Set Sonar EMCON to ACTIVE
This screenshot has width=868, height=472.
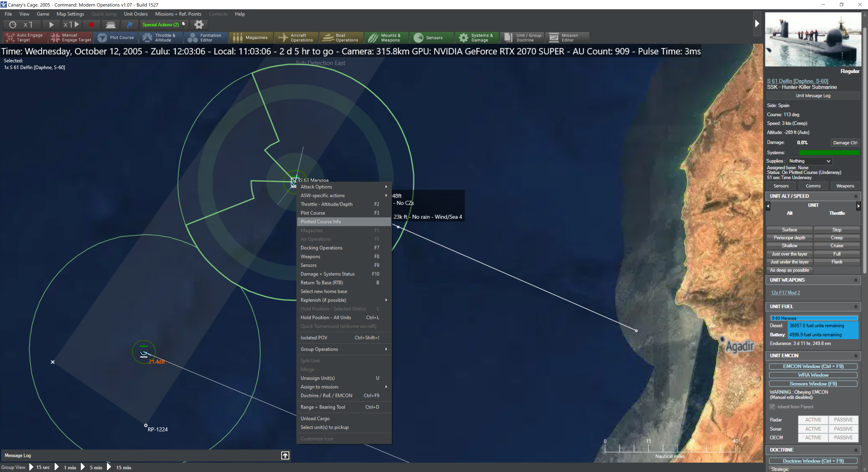click(813, 429)
